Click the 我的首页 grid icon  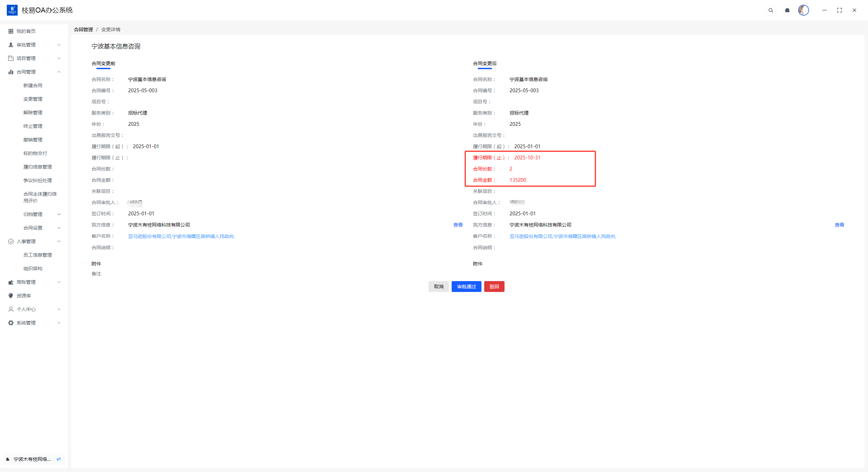pyautogui.click(x=11, y=31)
